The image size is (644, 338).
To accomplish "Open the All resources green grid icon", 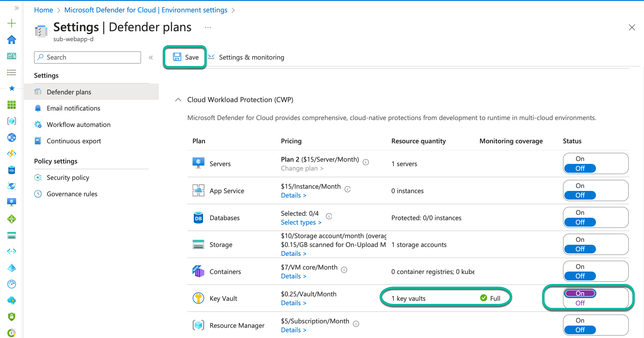I will (x=12, y=105).
